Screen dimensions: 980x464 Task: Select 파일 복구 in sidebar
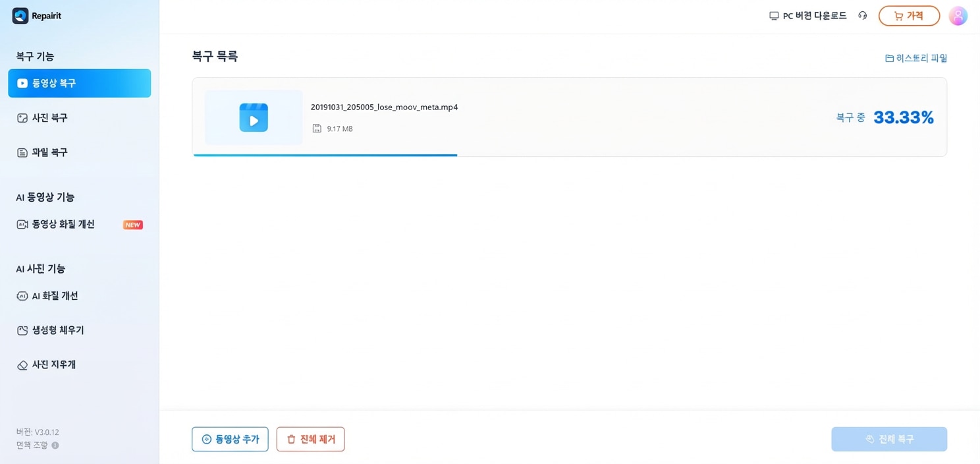[x=49, y=152]
